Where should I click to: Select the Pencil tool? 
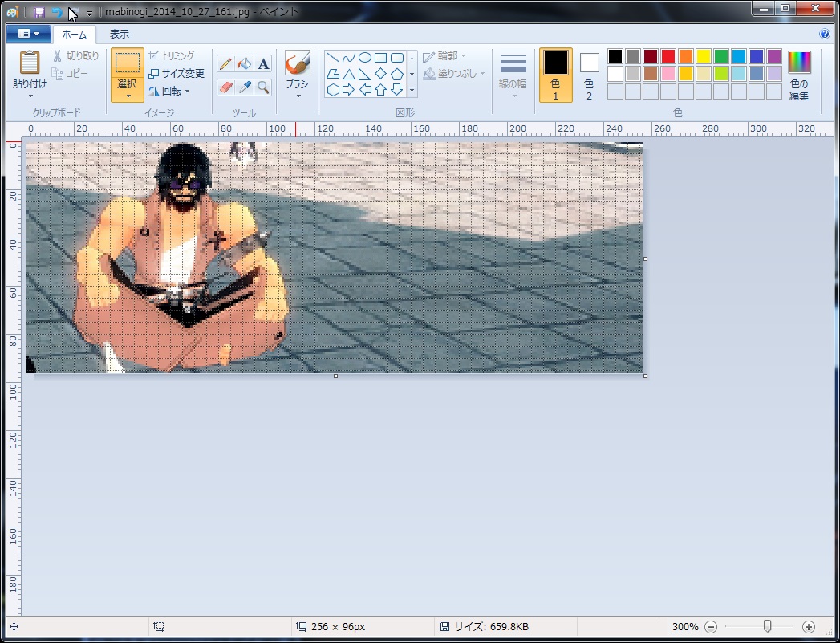[225, 64]
